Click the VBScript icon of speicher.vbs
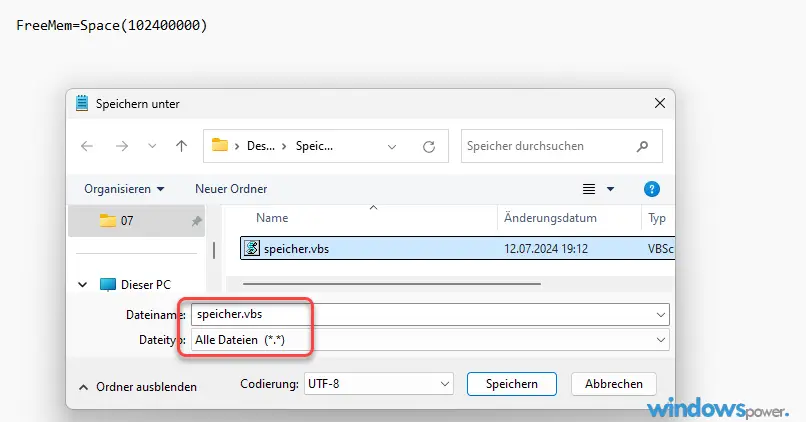This screenshot has height=422, width=806. (x=251, y=248)
